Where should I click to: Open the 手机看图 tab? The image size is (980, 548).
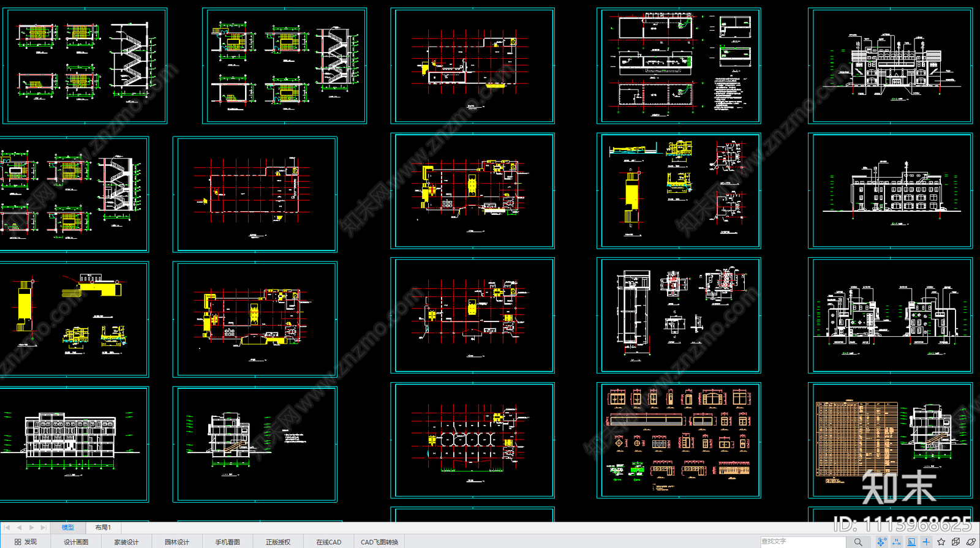(x=227, y=542)
